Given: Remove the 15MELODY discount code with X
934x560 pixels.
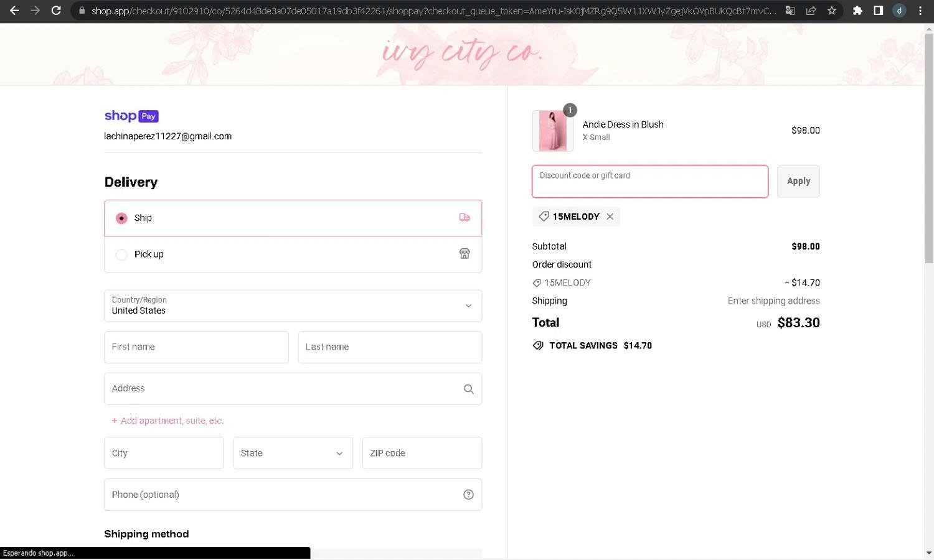Looking at the screenshot, I should click(610, 217).
